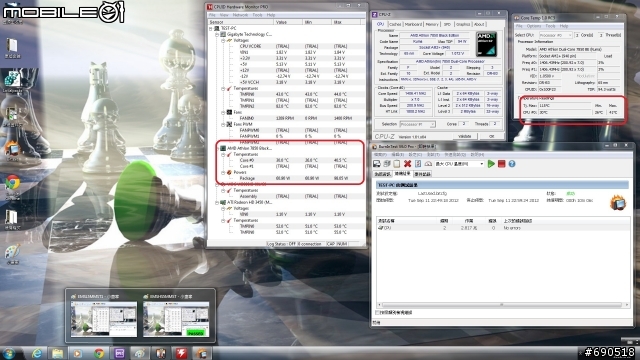Click the BurnInTest copy to clipboard icon
This screenshot has height=360, width=640.
point(397,164)
